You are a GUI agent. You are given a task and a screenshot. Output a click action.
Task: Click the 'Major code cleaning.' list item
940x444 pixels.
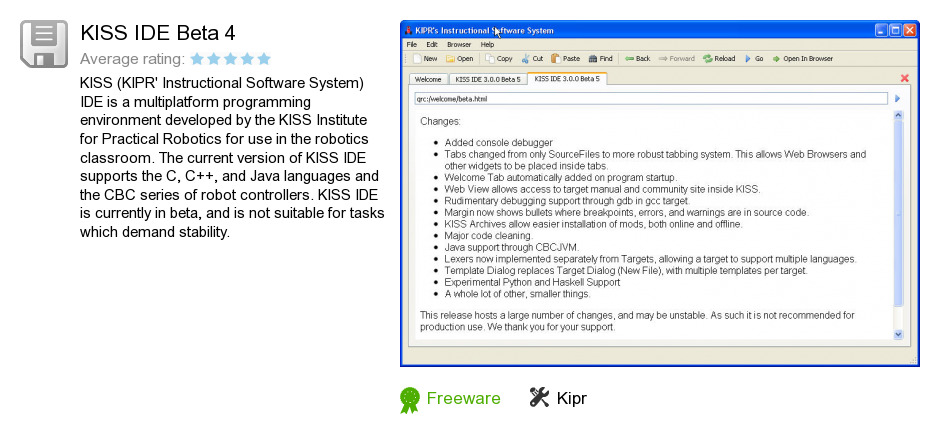click(489, 235)
